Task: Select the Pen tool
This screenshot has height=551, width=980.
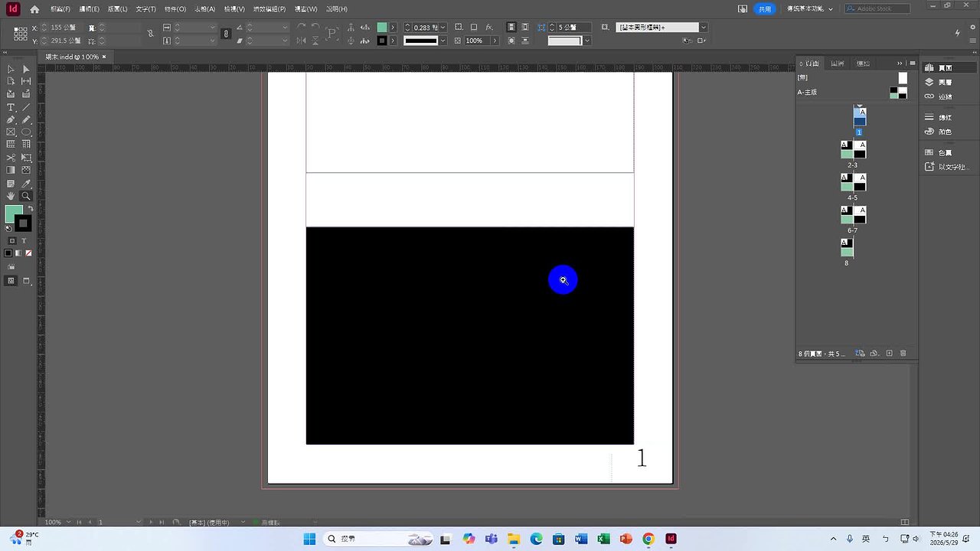Action: point(11,119)
